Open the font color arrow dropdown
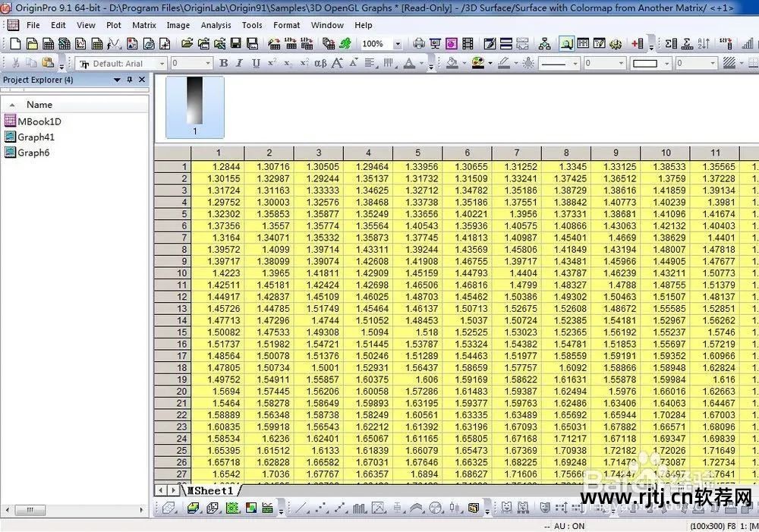Screen dimensions: 759x532 pyautogui.click(x=421, y=64)
